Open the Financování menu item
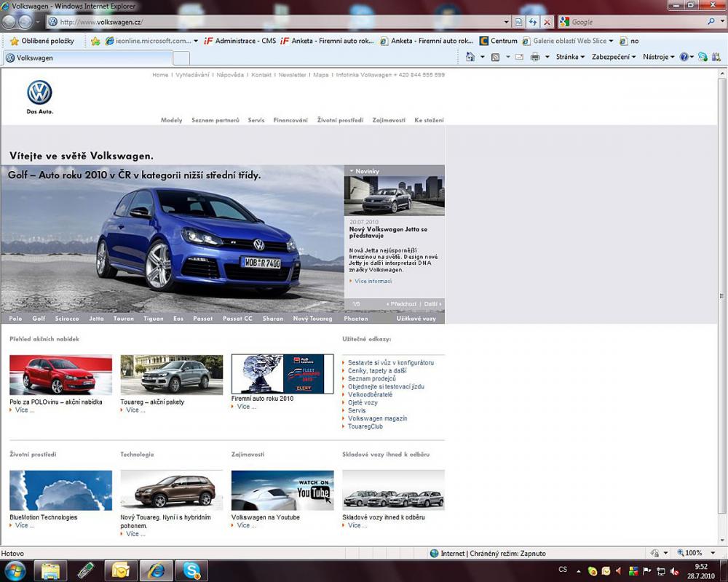Image resolution: width=728 pixels, height=582 pixels. (x=290, y=120)
